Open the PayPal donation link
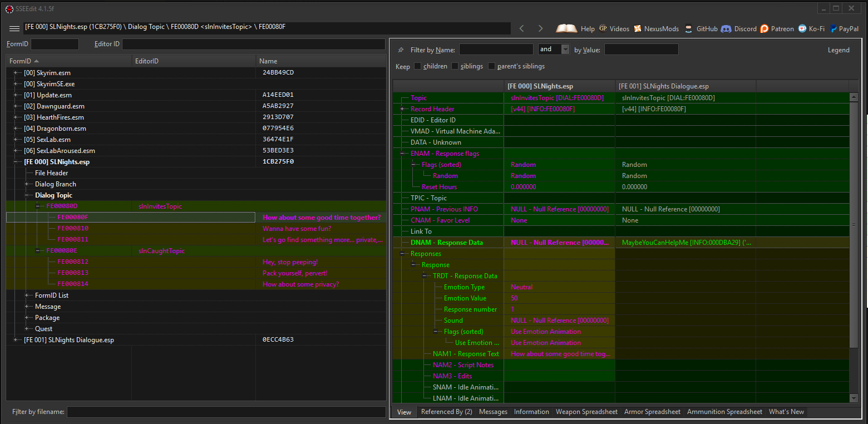This screenshot has width=868, height=424. coord(844,28)
